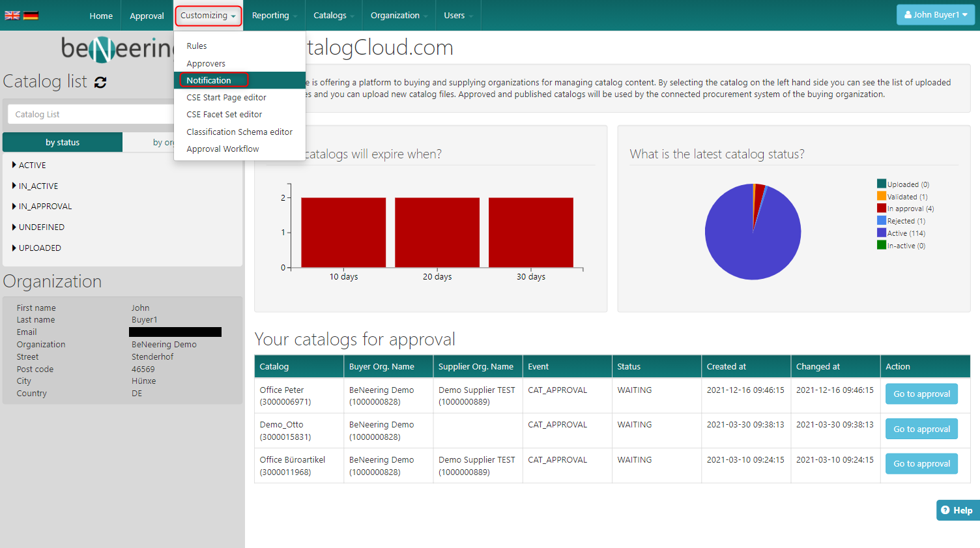Open the John Buyer1 user dropdown
The height and width of the screenshot is (548, 980).
pyautogui.click(x=935, y=15)
